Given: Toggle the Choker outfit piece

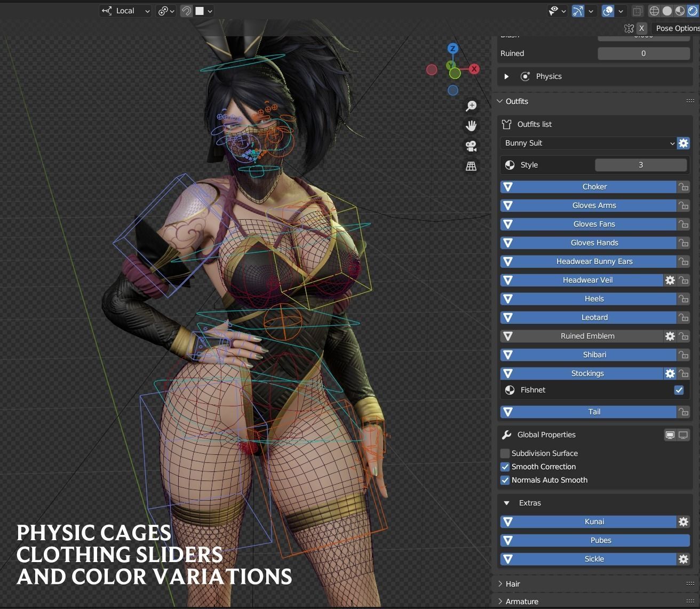Looking at the screenshot, I should (588, 187).
